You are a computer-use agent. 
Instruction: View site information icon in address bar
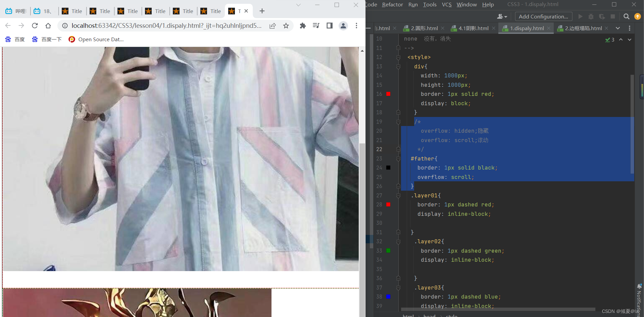65,26
